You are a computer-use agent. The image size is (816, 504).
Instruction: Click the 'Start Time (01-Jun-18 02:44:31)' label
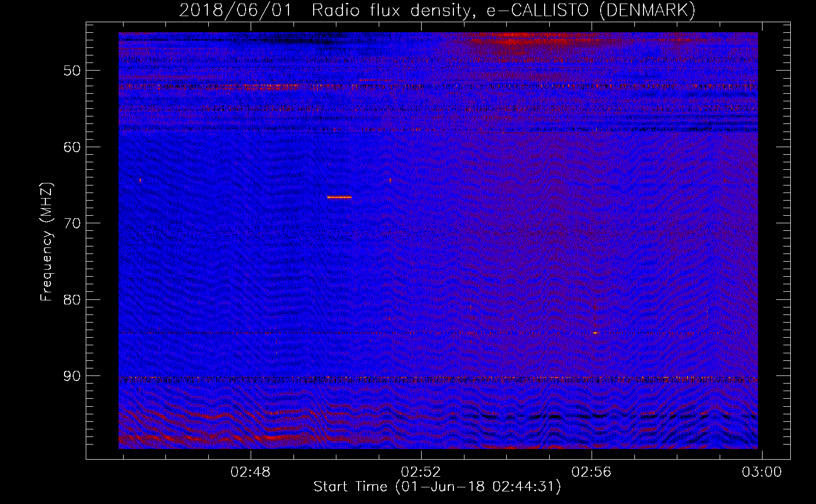[x=437, y=487]
